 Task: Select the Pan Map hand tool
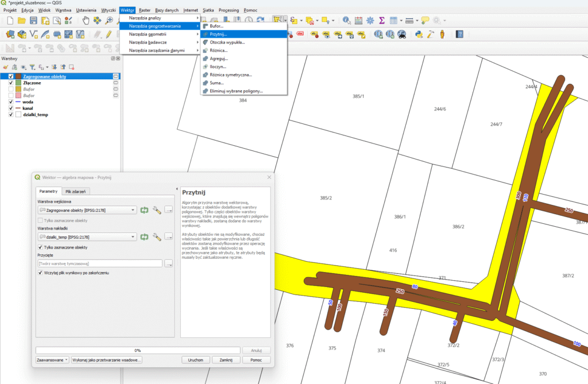coord(86,20)
